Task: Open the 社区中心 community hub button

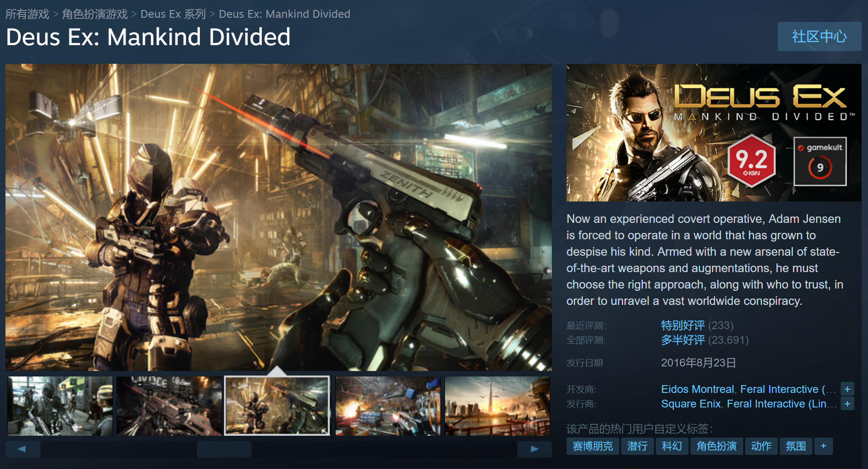Action: click(x=819, y=36)
